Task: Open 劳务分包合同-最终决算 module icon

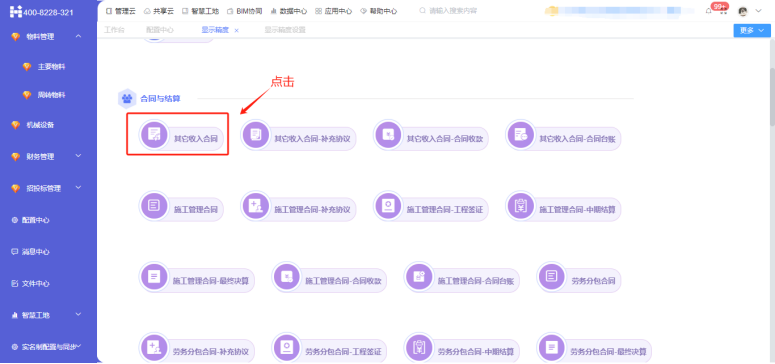Action: pos(552,347)
